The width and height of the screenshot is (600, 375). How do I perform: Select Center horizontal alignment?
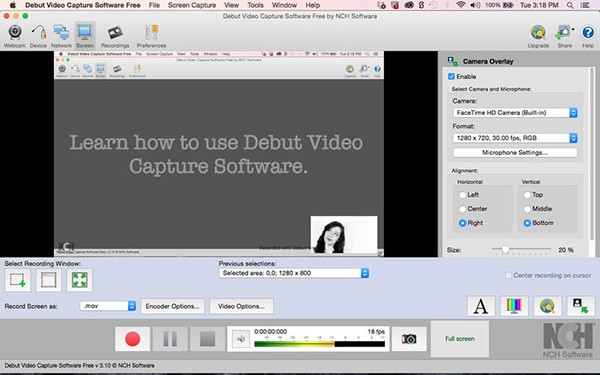[462, 209]
